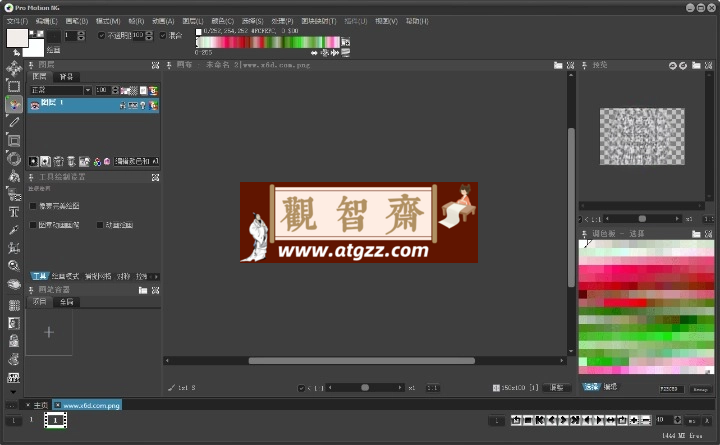This screenshot has height=445, width=720.
Task: Maximize the tool settings panel via header icon
Action: click(x=155, y=177)
